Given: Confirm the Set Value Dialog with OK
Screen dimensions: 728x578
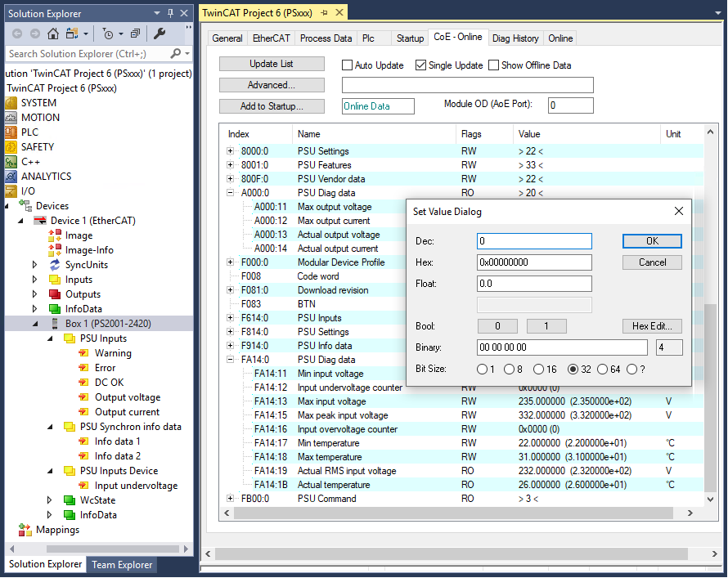Looking at the screenshot, I should tap(652, 240).
